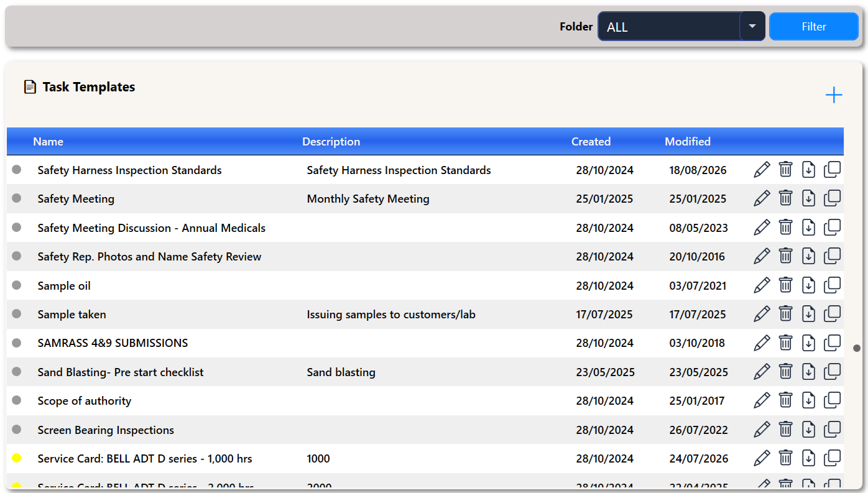Click grey status dot beside Safety Meeting

(x=17, y=198)
